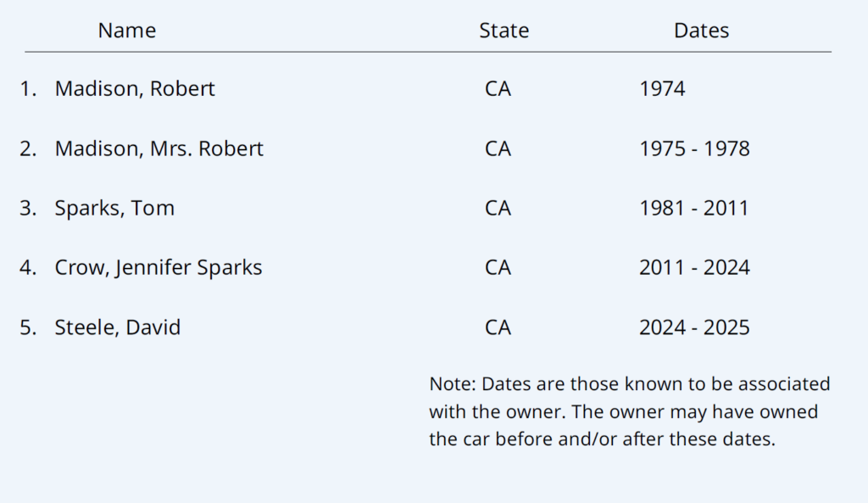Click CA state for Steele, David
The image size is (868, 503).
(498, 327)
